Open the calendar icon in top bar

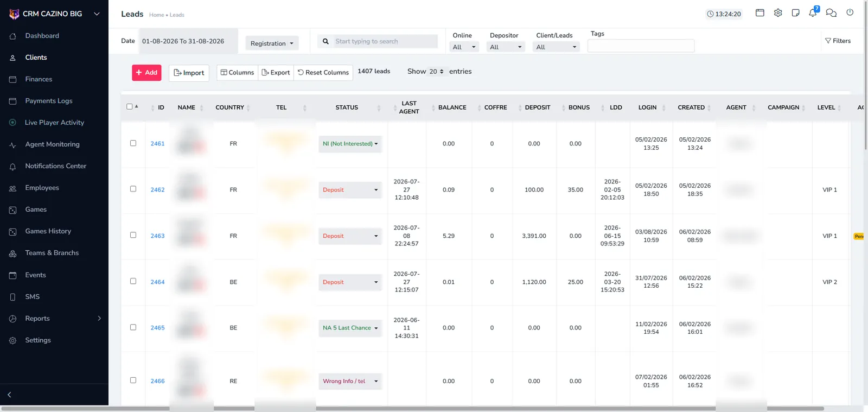(760, 12)
